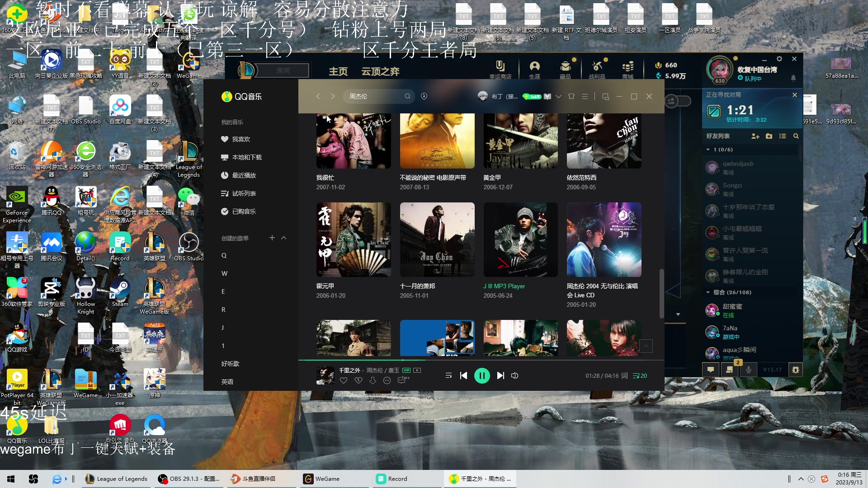Search friends in the League friends list
The height and width of the screenshot is (488, 868).
tap(796, 136)
